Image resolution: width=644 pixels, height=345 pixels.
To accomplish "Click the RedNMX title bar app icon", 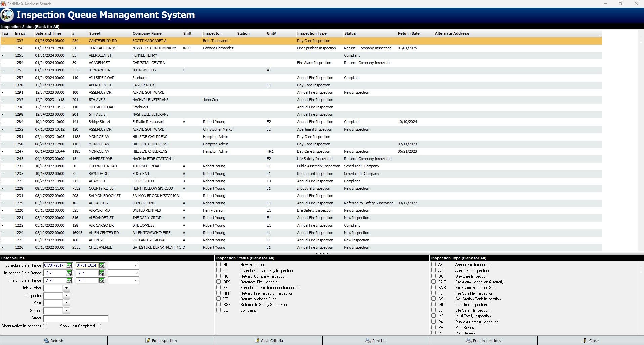I will pyautogui.click(x=3, y=4).
